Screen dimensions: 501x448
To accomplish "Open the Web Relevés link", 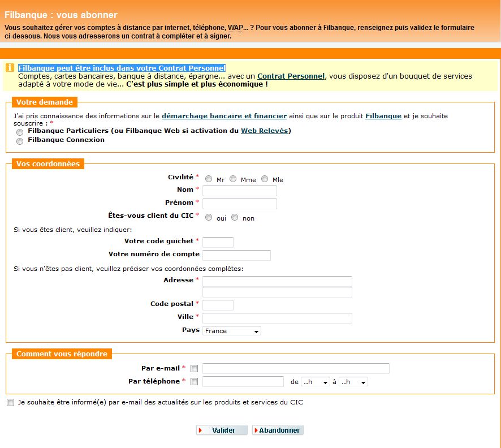I will 264,131.
